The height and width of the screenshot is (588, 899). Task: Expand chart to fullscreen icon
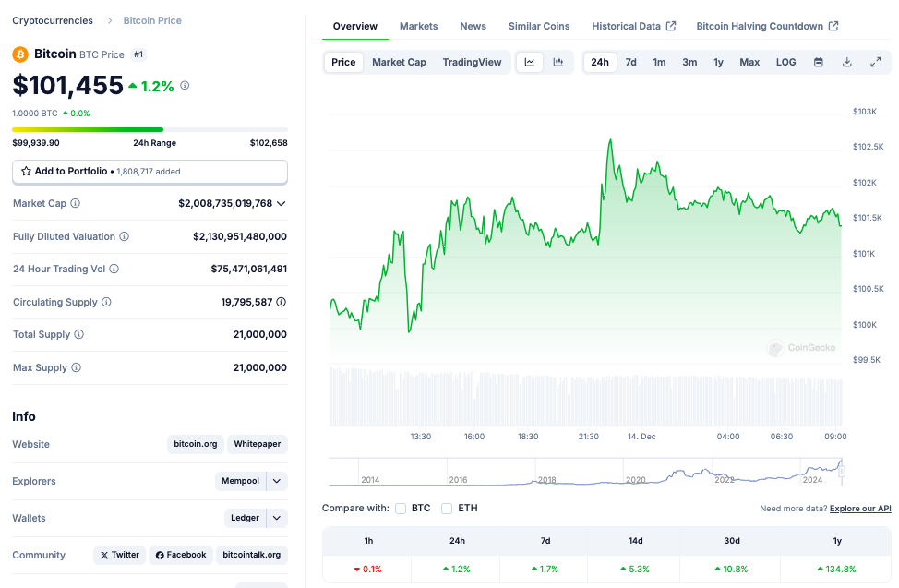pyautogui.click(x=876, y=62)
